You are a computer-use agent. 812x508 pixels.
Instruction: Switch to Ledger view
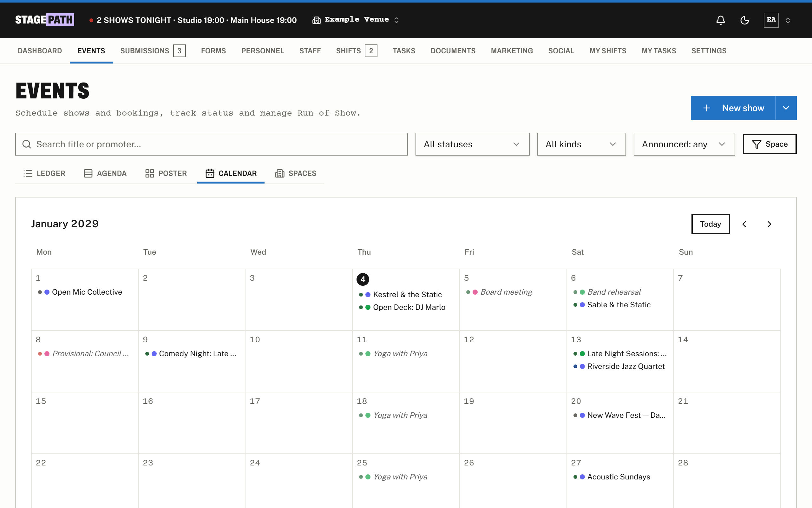click(44, 173)
